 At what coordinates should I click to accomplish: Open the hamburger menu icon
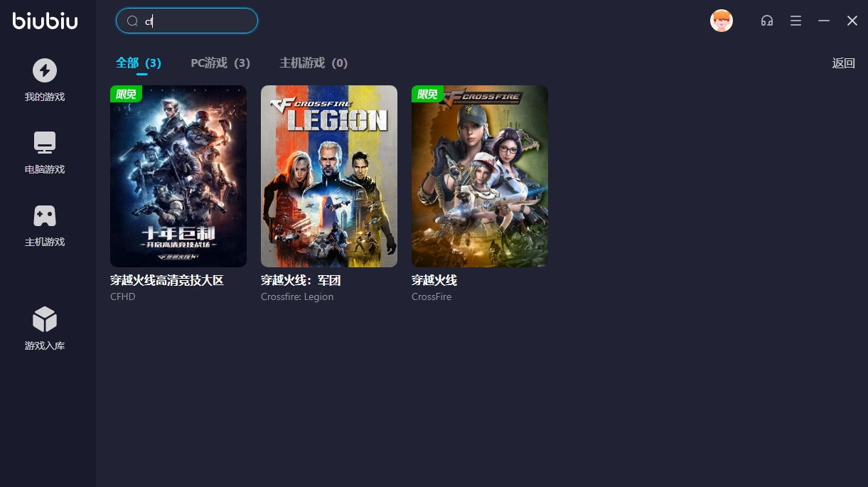click(795, 21)
